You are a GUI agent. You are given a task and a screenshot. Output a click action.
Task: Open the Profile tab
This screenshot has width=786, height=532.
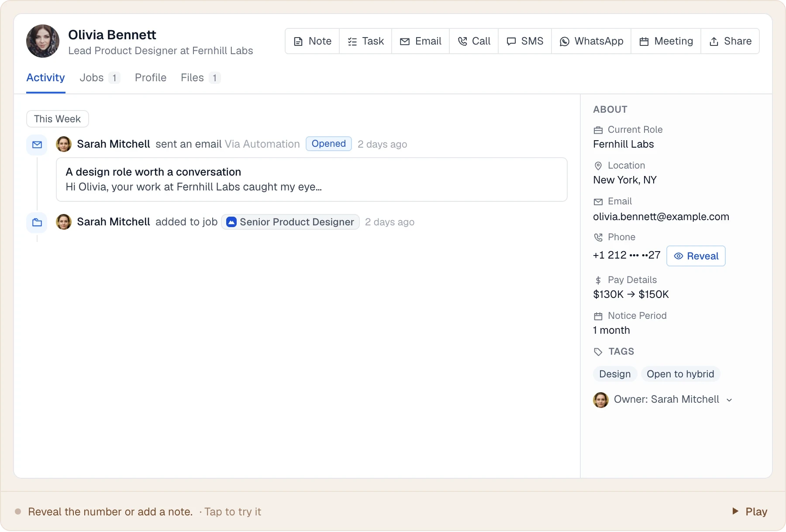(151, 78)
